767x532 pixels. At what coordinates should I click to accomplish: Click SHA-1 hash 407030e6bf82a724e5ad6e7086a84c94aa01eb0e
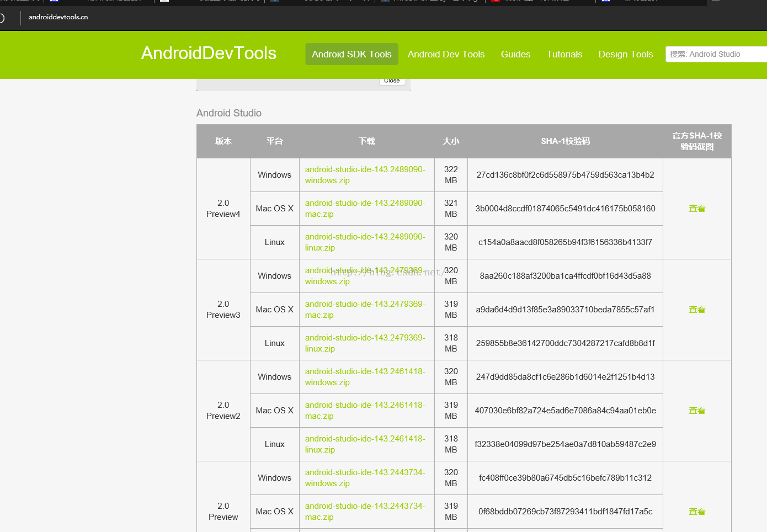click(565, 411)
